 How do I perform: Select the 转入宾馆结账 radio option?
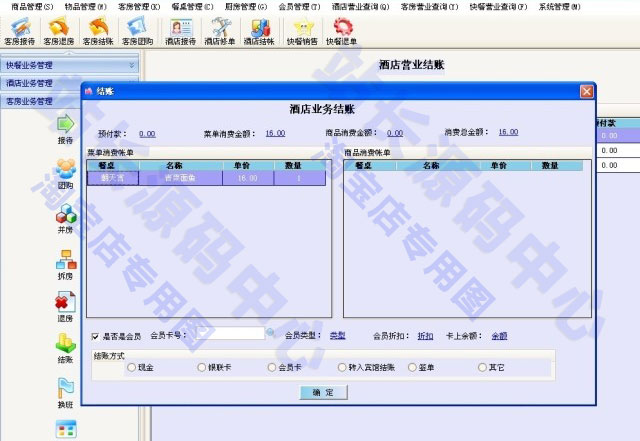click(342, 368)
